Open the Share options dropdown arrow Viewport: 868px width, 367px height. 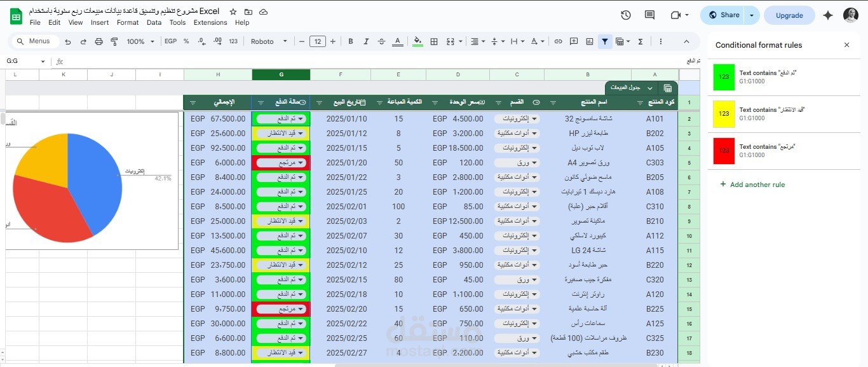coord(752,15)
